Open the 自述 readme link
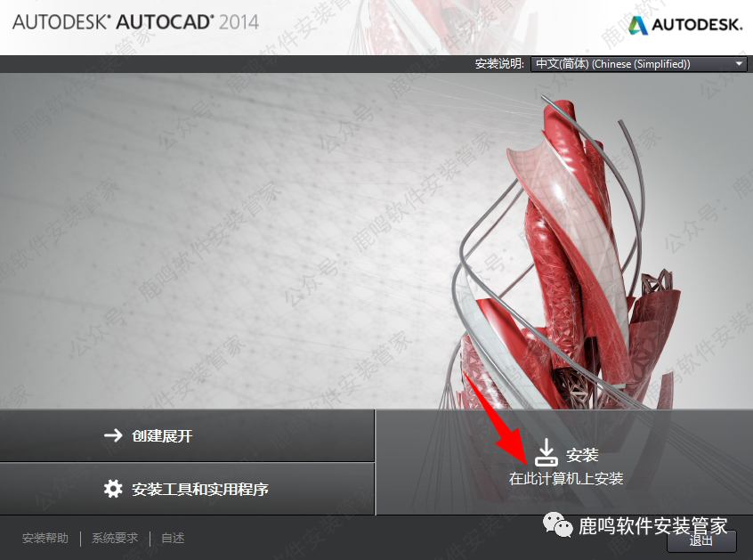This screenshot has height=560, width=753. tap(173, 539)
